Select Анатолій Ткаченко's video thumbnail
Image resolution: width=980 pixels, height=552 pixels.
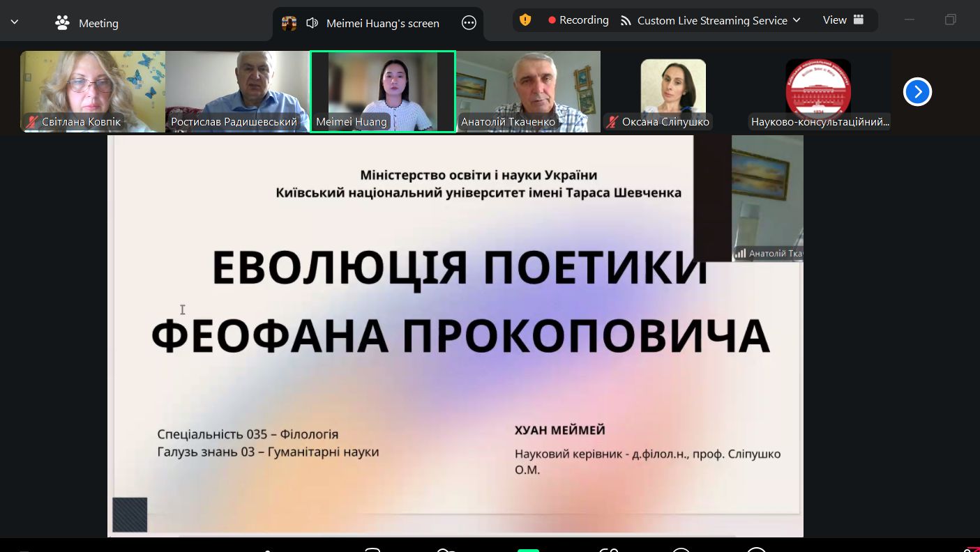(528, 84)
